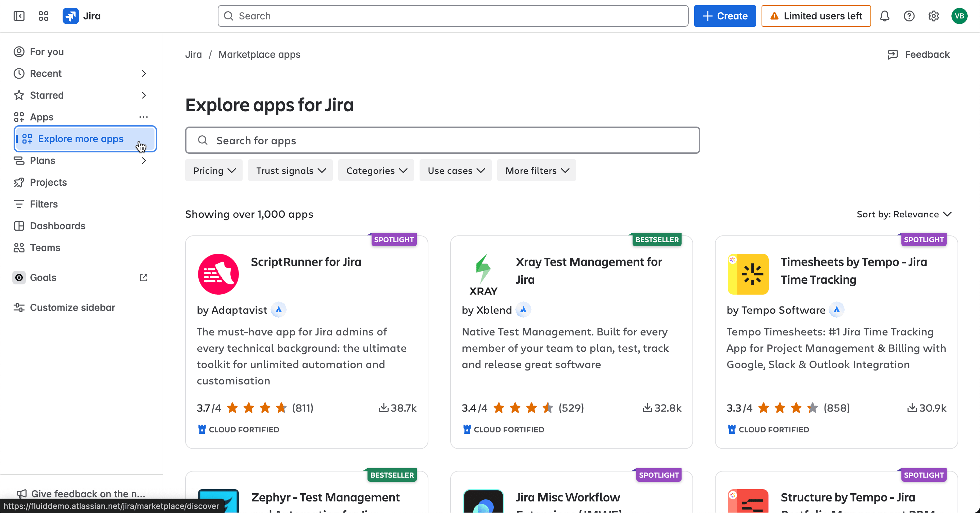Click the Cloud Fortified icon on ScriptRunner card
This screenshot has width=980, height=513.
coord(202,429)
